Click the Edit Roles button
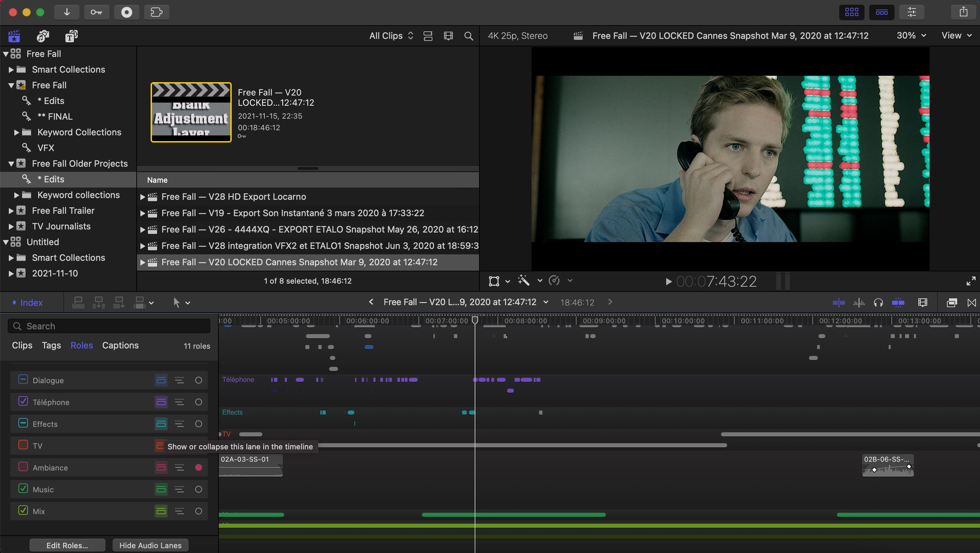 click(67, 545)
